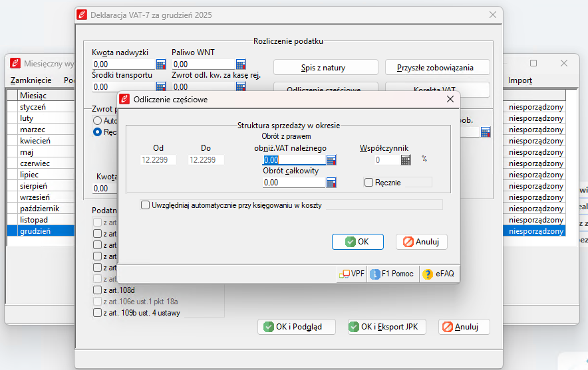The height and width of the screenshot is (370, 588).
Task: Confirm Odliczenie częściowe with OK
Action: point(357,242)
